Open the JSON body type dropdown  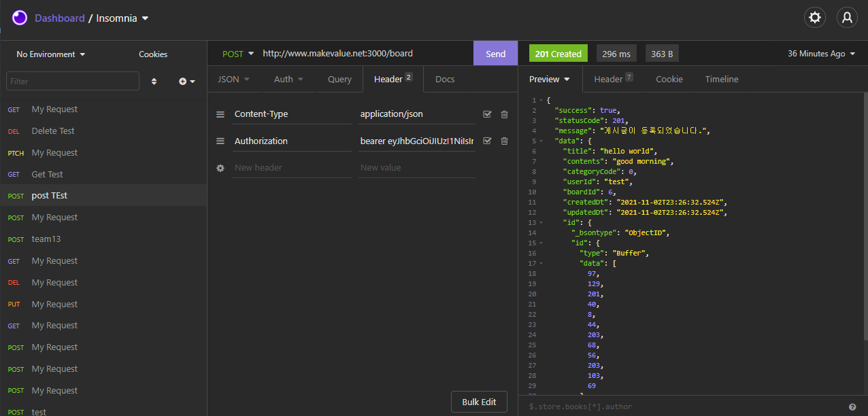[x=233, y=79]
